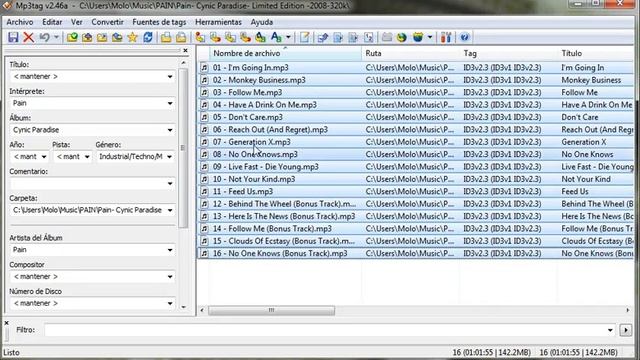Sort by Tag column header
Screen dimensions: 640x360
click(x=509, y=53)
